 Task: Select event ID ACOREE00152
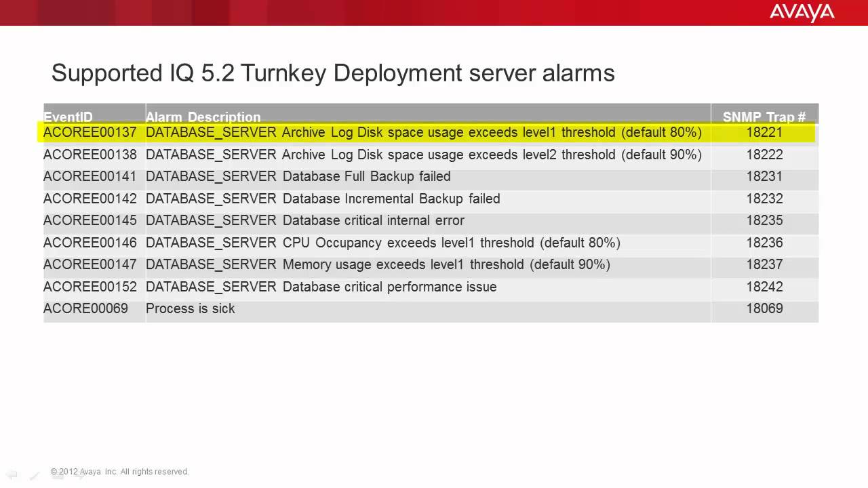point(90,287)
